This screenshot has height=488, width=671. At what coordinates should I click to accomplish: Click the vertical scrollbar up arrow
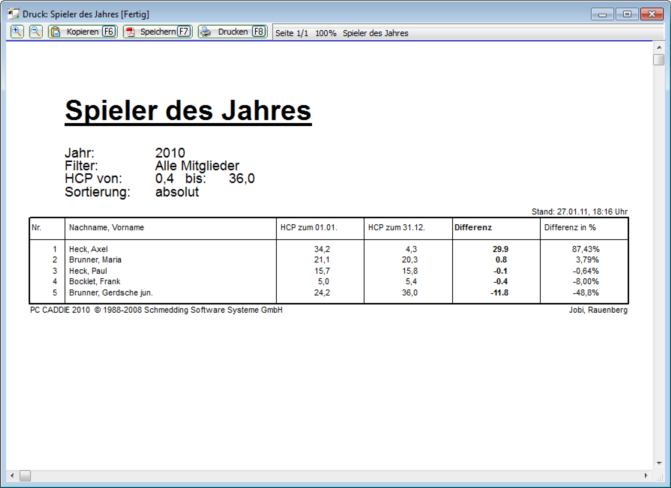(659, 48)
